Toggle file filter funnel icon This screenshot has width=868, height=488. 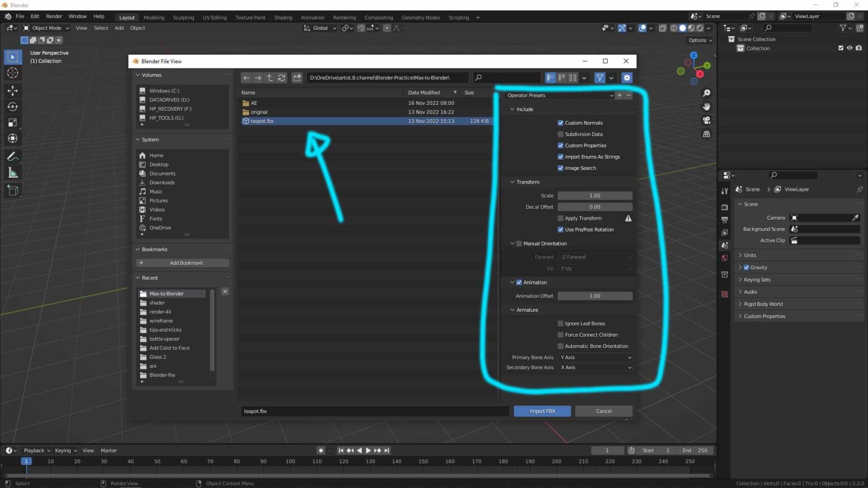pyautogui.click(x=600, y=78)
